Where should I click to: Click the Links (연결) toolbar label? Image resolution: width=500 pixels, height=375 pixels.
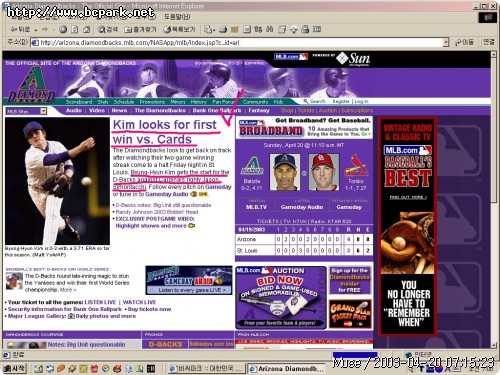pyautogui.click(x=489, y=42)
